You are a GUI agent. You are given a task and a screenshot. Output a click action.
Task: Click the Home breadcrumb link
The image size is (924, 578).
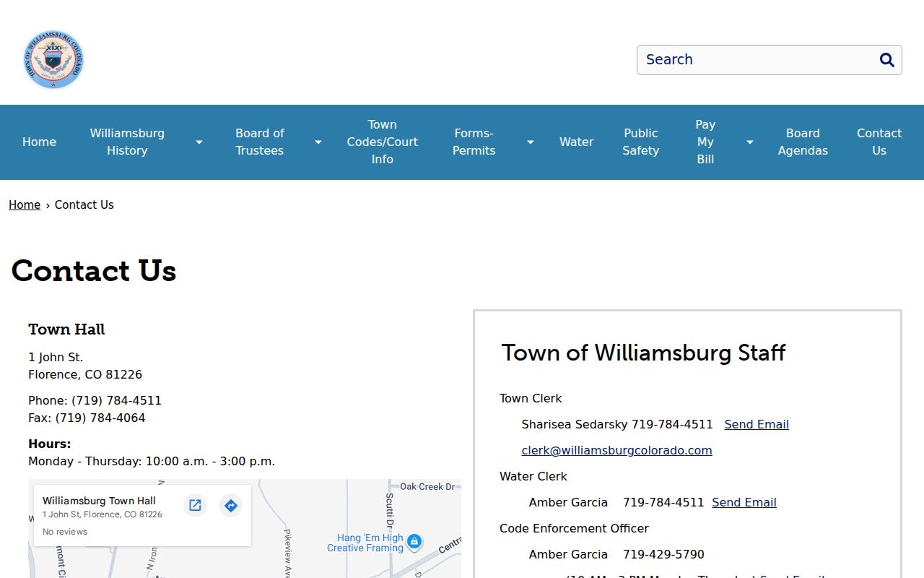click(25, 205)
